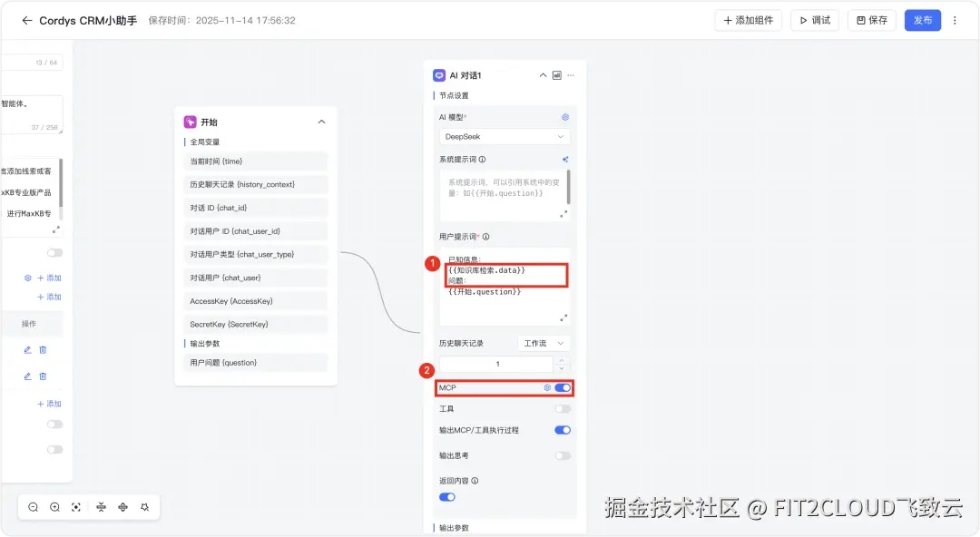Enable the 输出思考 switch
This screenshot has width=980, height=537.
click(x=563, y=455)
